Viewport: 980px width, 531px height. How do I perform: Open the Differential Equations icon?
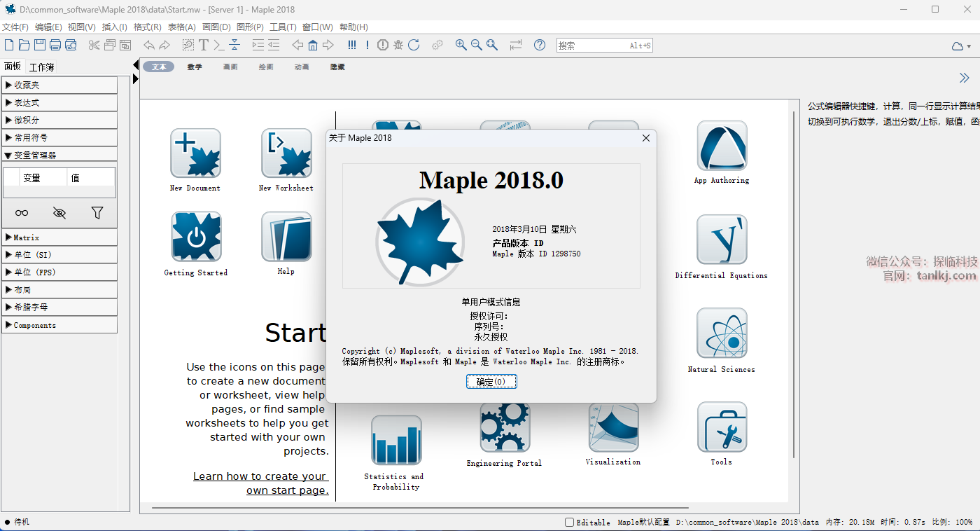click(x=722, y=240)
